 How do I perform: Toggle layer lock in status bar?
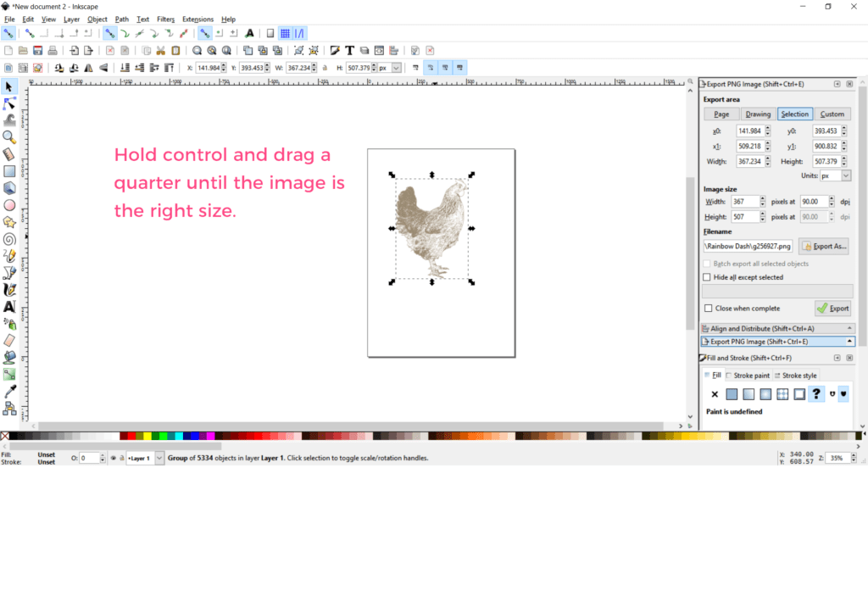coord(122,458)
